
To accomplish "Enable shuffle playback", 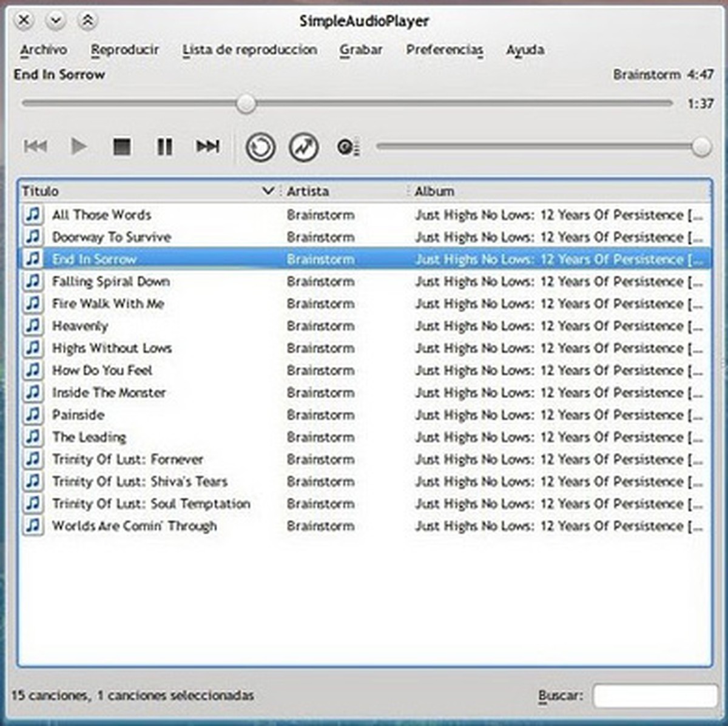I will point(303,146).
